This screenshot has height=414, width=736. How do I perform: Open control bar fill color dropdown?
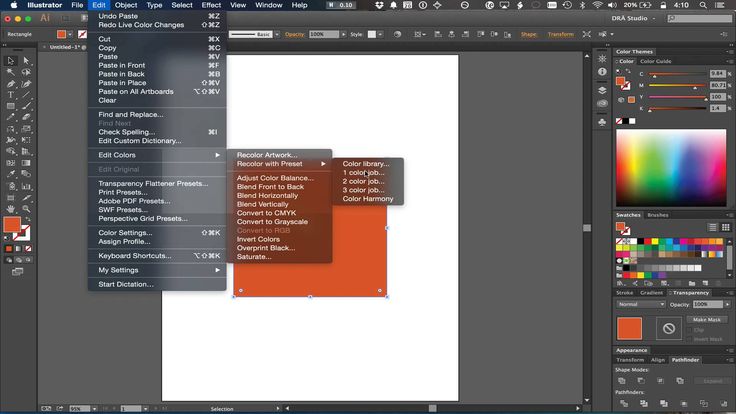pos(70,34)
